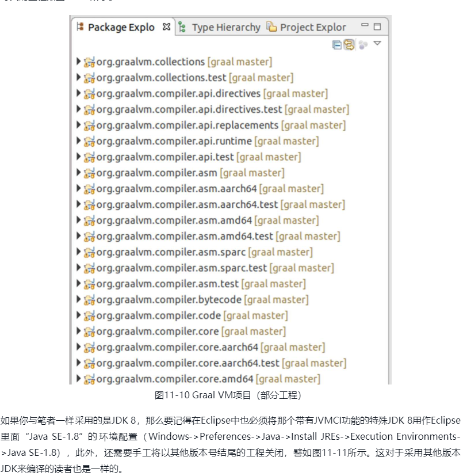Click the focus on active task icon

click(363, 45)
